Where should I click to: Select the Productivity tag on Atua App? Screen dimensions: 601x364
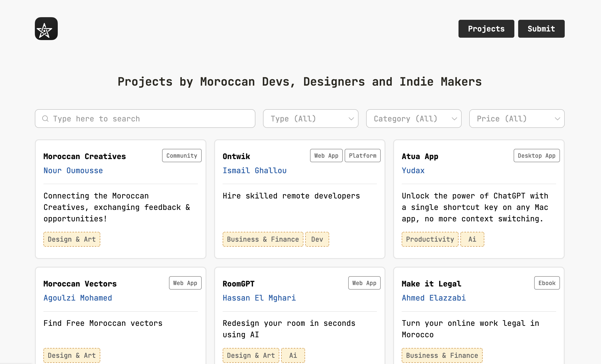(430, 239)
